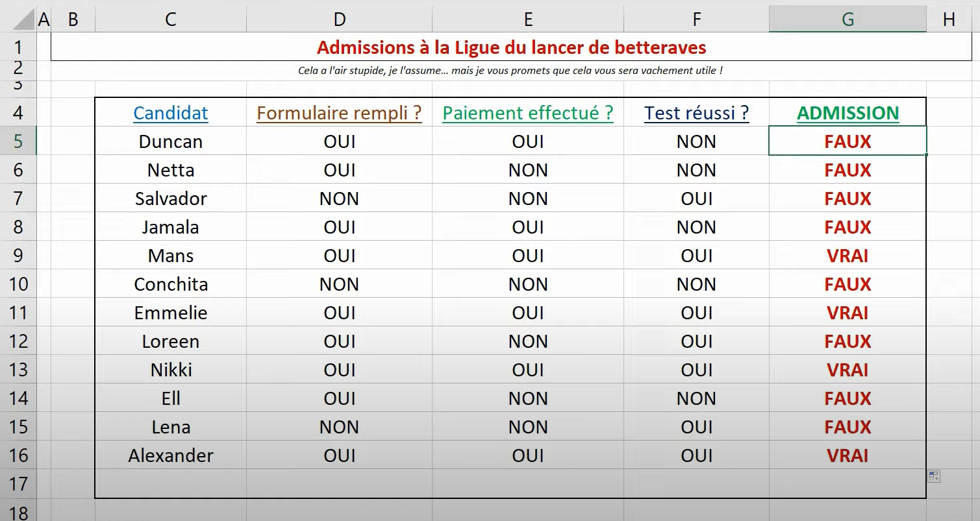Select Alexander's OUI in Test réussi column
This screenshot has width=980, height=521.
[696, 455]
